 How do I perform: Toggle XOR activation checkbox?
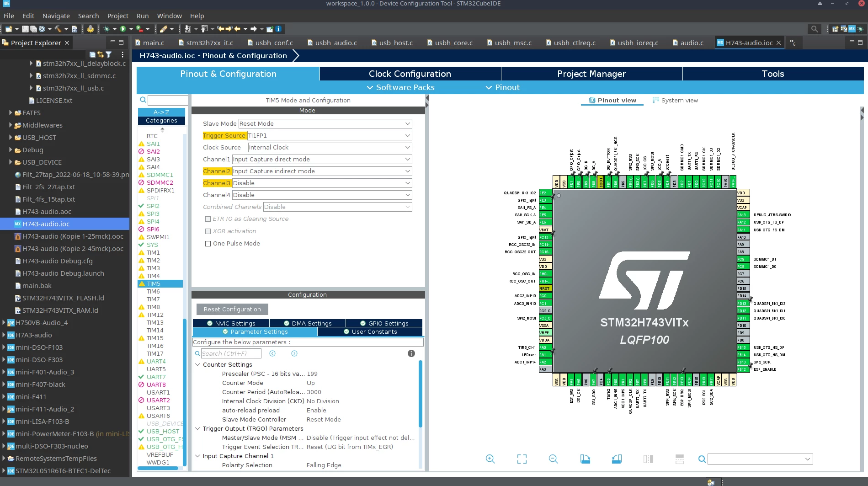tap(208, 231)
